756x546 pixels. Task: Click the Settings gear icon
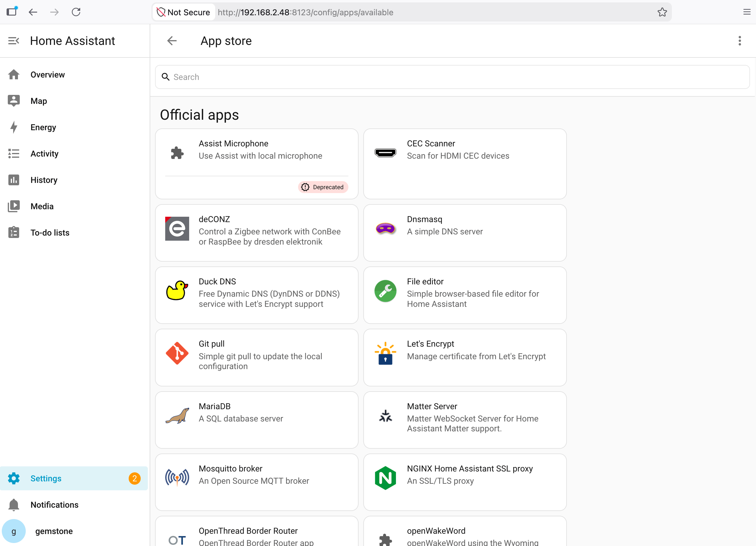14,478
